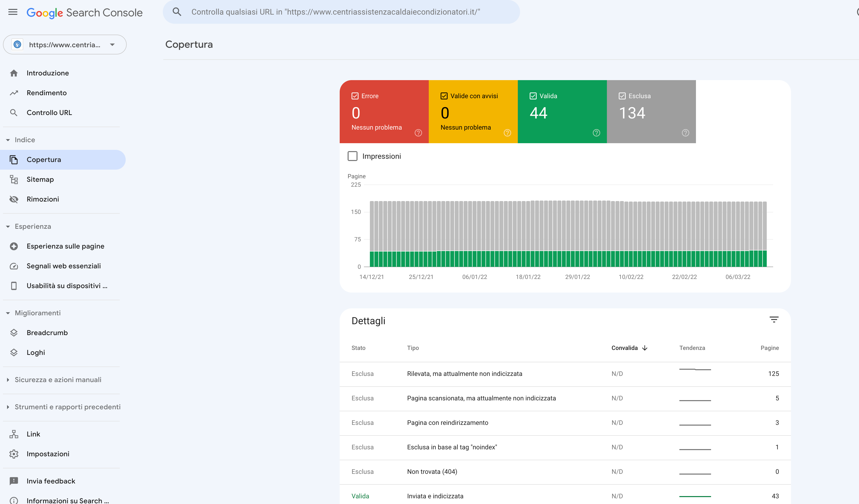Click the Tendenza column header
This screenshot has height=504, width=859.
point(692,348)
